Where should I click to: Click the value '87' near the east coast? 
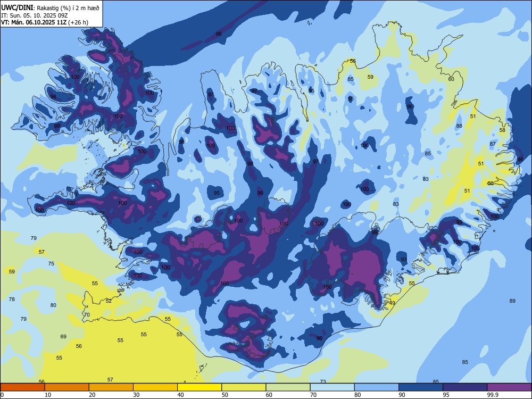493,144
